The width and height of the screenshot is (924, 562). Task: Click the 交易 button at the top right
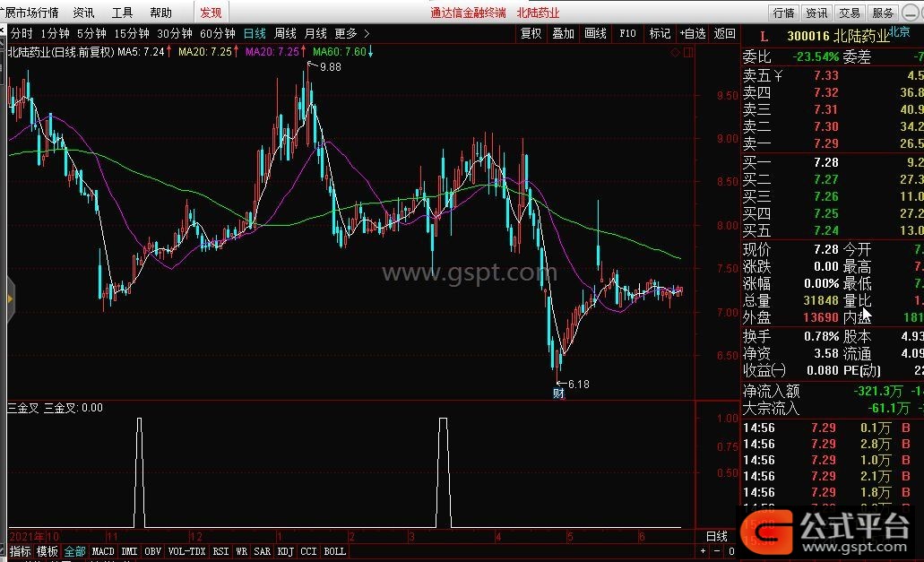tap(850, 13)
